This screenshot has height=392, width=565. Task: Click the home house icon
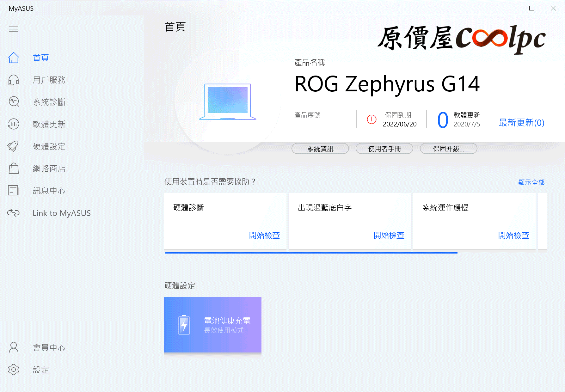14,58
